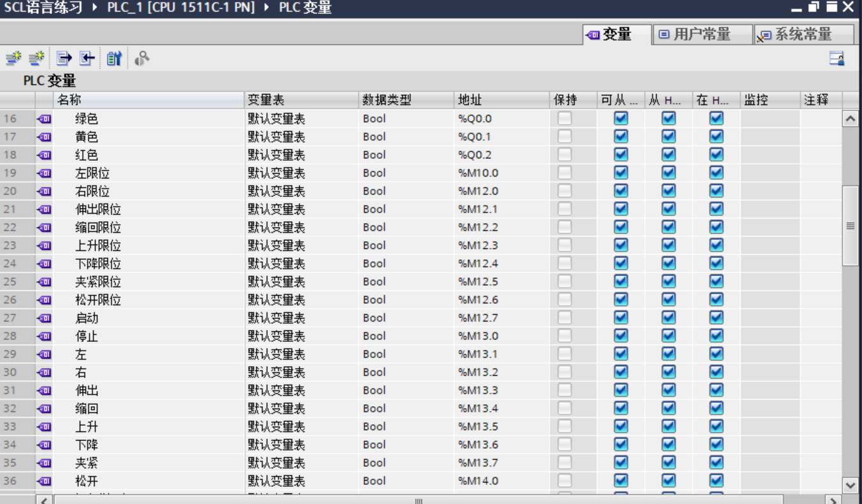862x504 pixels.
Task: Click the SCL语言练习 breadcrumb title
Action: pyautogui.click(x=43, y=8)
